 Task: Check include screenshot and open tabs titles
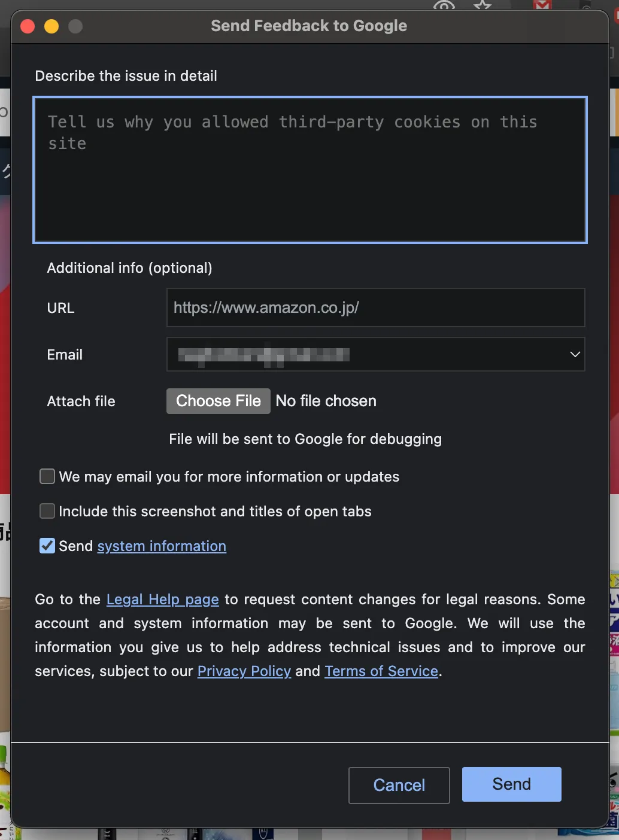[x=47, y=511]
